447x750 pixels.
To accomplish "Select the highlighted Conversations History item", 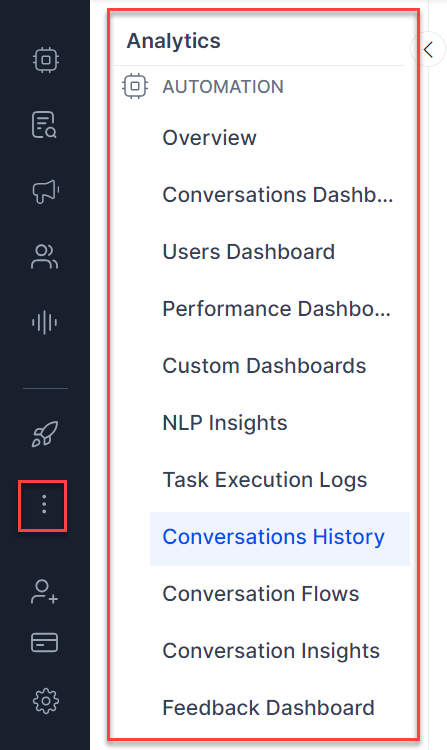I will click(x=280, y=539).
